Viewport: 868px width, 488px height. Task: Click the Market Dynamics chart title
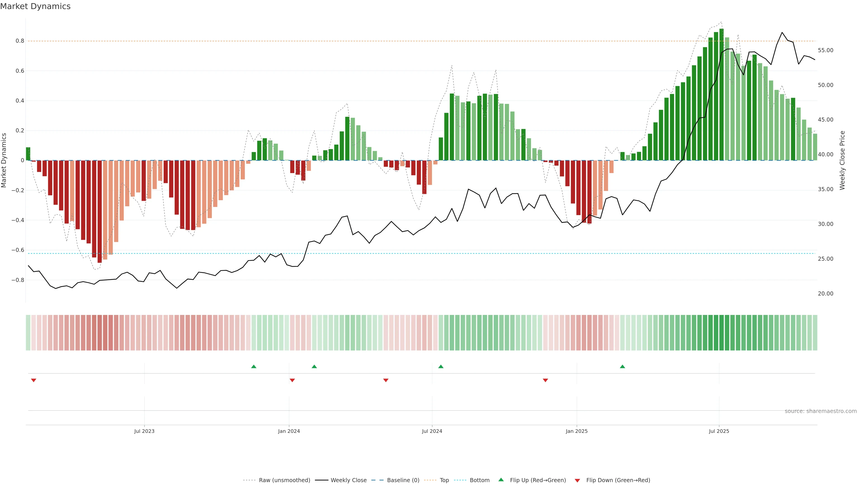pos(35,6)
